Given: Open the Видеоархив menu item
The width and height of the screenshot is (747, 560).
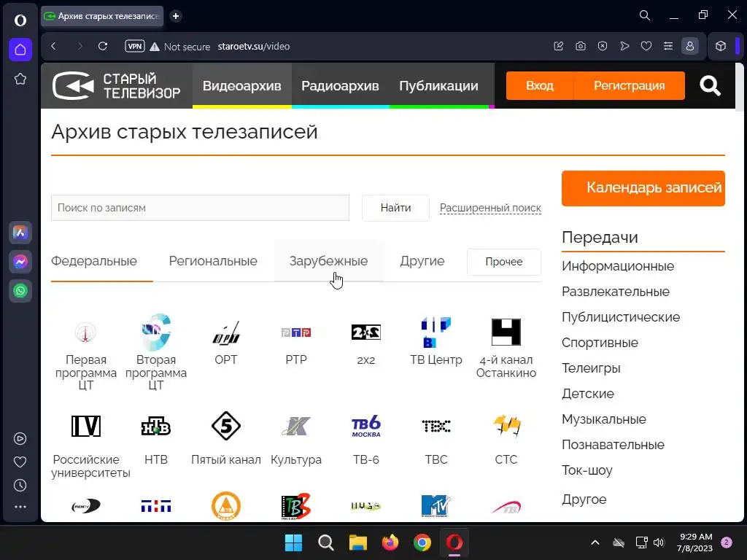Looking at the screenshot, I should (x=242, y=86).
